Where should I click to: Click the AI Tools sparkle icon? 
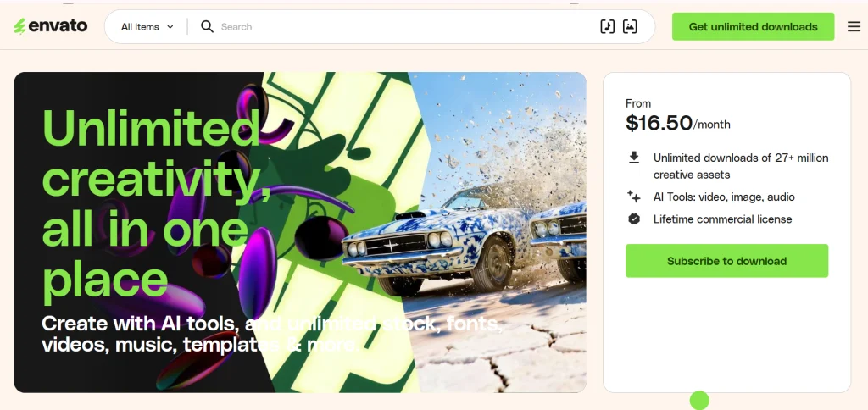[634, 197]
